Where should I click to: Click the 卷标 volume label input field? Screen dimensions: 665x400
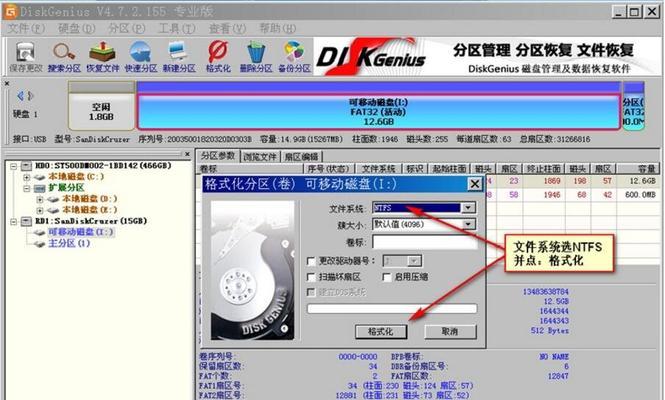[x=425, y=242]
